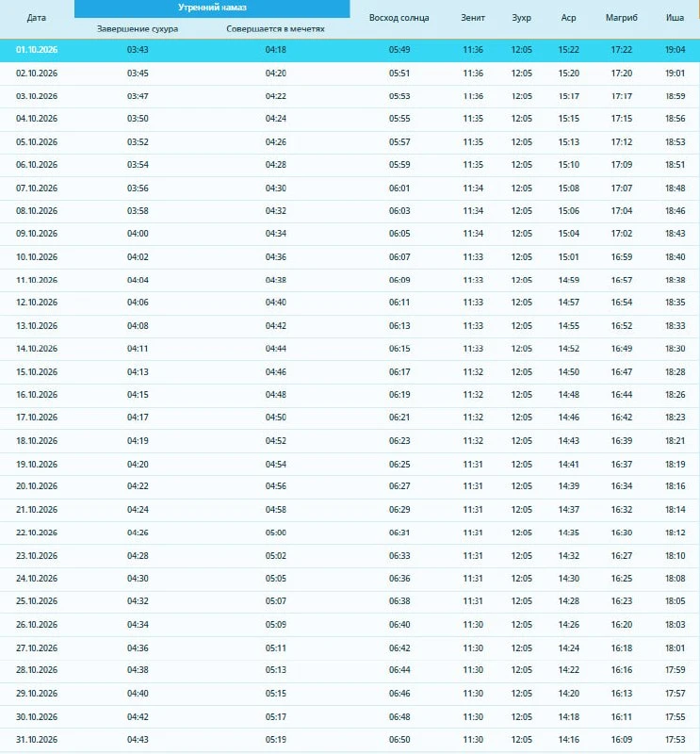
Task: Click sunrise time 05:51
Action: pos(399,74)
